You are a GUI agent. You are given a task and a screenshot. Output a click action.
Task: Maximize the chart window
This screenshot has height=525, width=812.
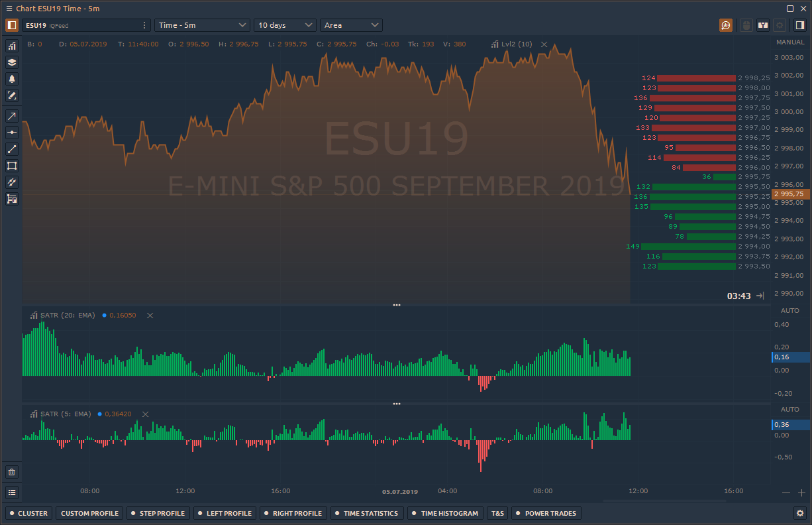(x=790, y=9)
